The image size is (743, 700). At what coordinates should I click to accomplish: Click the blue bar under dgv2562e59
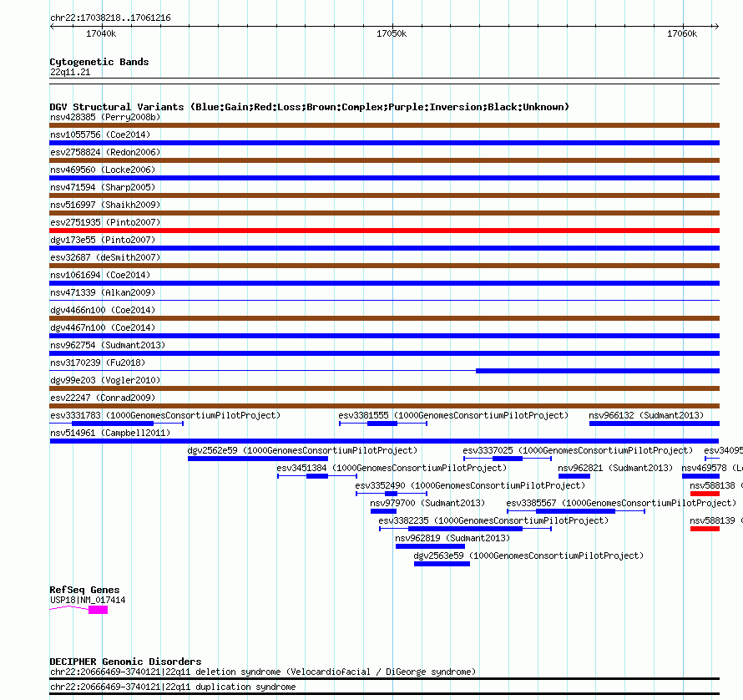pos(258,459)
